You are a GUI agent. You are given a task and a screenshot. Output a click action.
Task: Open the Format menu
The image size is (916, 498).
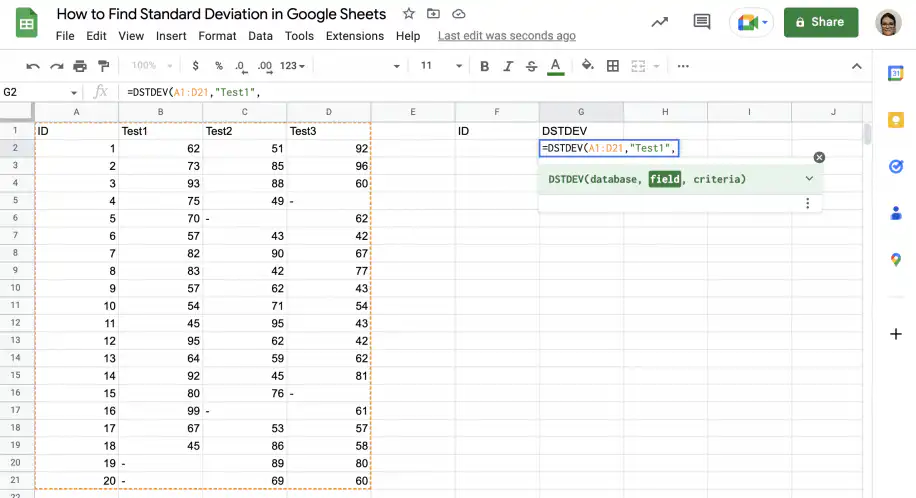(x=217, y=36)
